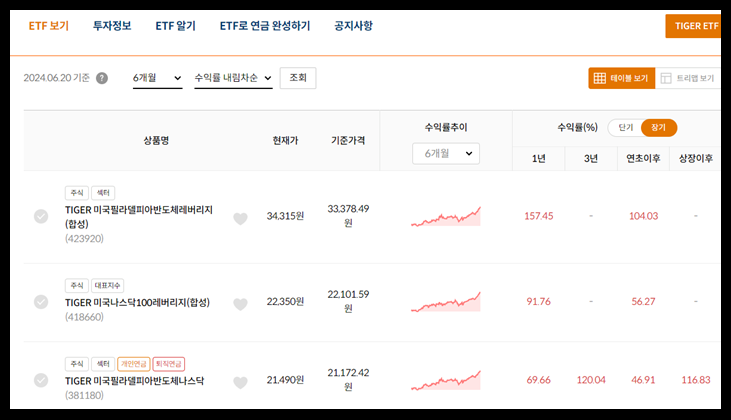Viewport: 731px width, 420px height.
Task: Click the ticker code (381180)
Action: pyautogui.click(x=84, y=395)
